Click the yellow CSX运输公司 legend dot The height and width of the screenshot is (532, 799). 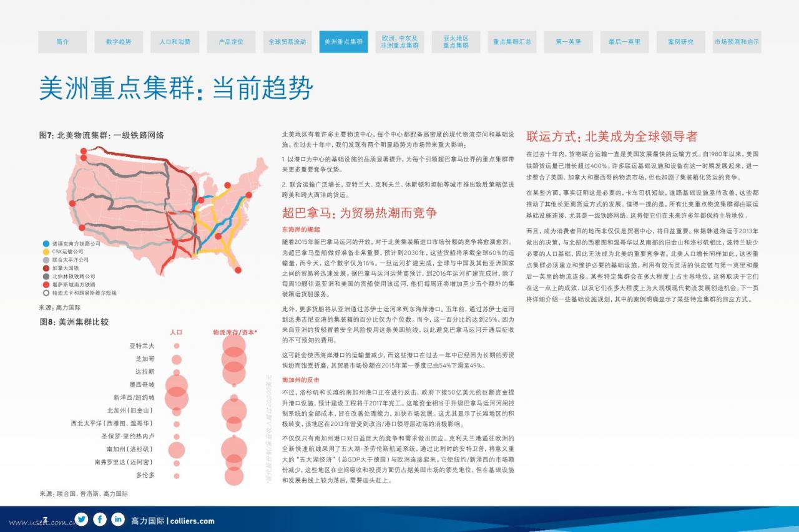46,252
